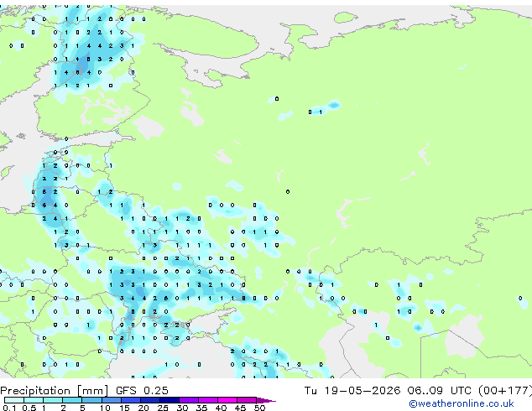Choose the 5–10 mm legend color swatch
This screenshot has height=411, width=532.
tap(91, 400)
